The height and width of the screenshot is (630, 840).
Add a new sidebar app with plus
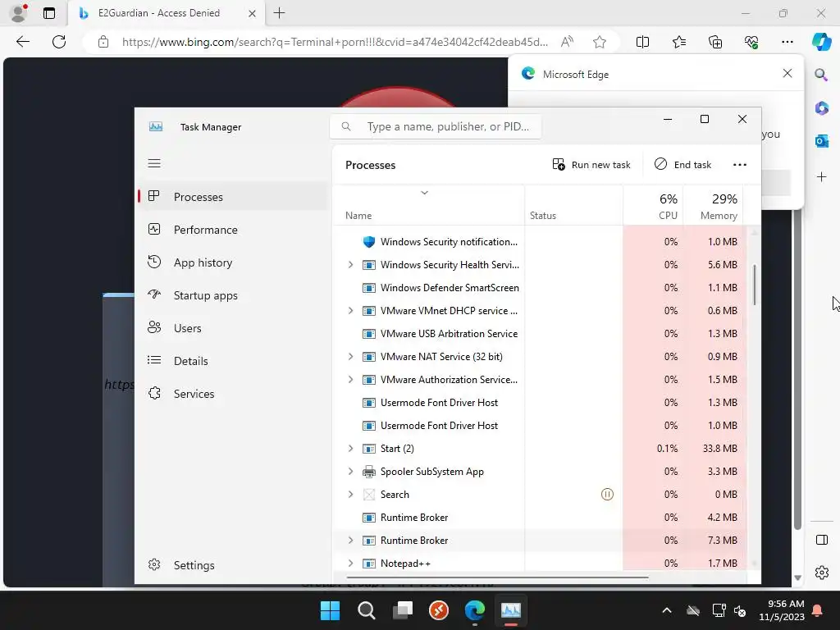(821, 177)
